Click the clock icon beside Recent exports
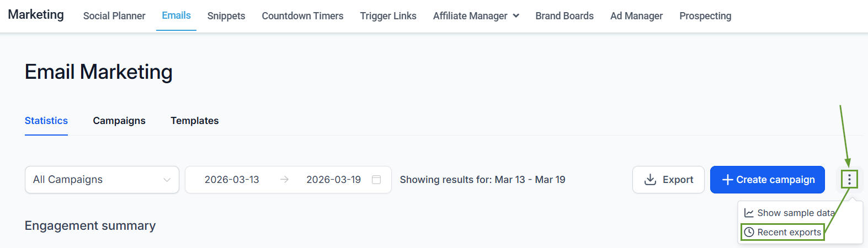 [749, 232]
